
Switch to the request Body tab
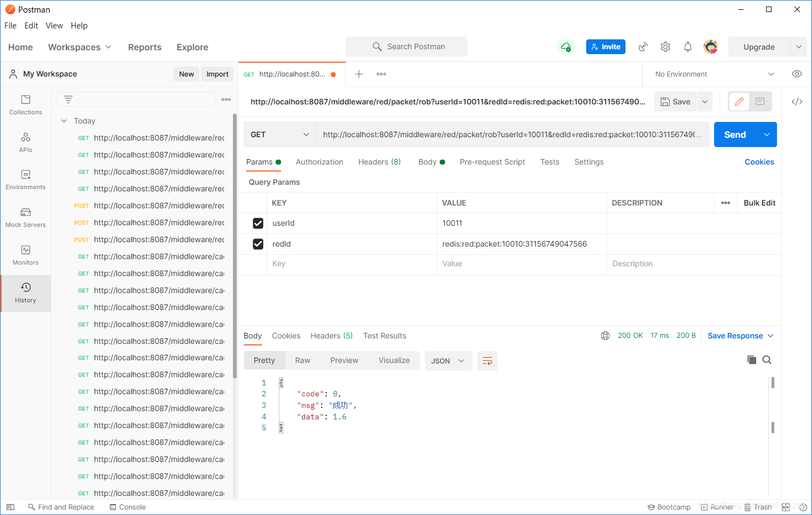431,162
